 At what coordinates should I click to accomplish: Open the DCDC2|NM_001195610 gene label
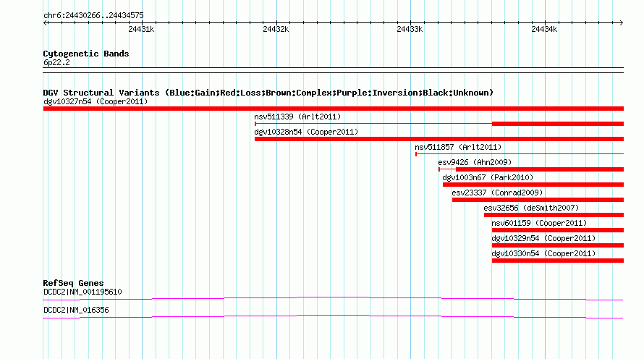point(82,292)
